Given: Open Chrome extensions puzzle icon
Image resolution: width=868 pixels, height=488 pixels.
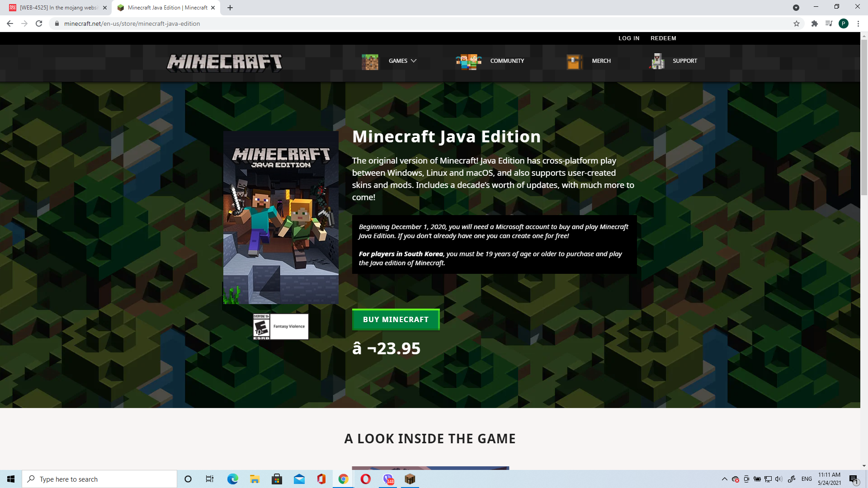Looking at the screenshot, I should coord(814,23).
